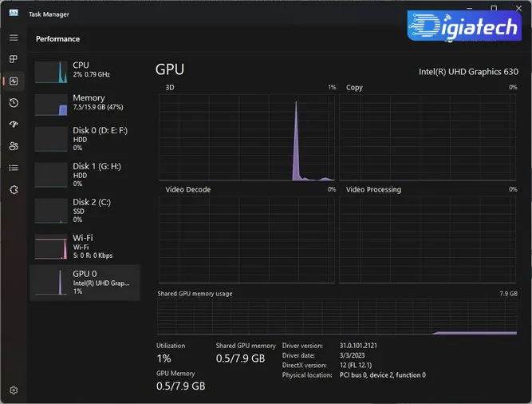The image size is (532, 404).
Task: Select the Memory performance item
Action: pos(85,105)
